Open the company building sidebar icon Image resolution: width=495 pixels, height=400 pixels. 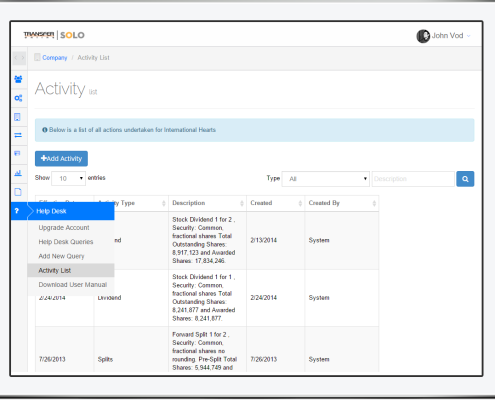click(x=17, y=117)
